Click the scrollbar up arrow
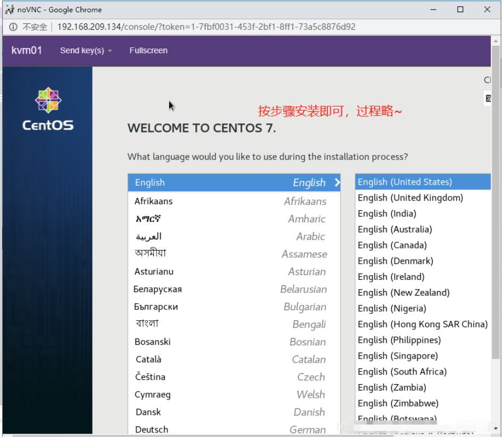This screenshot has height=440, width=504. [495, 41]
